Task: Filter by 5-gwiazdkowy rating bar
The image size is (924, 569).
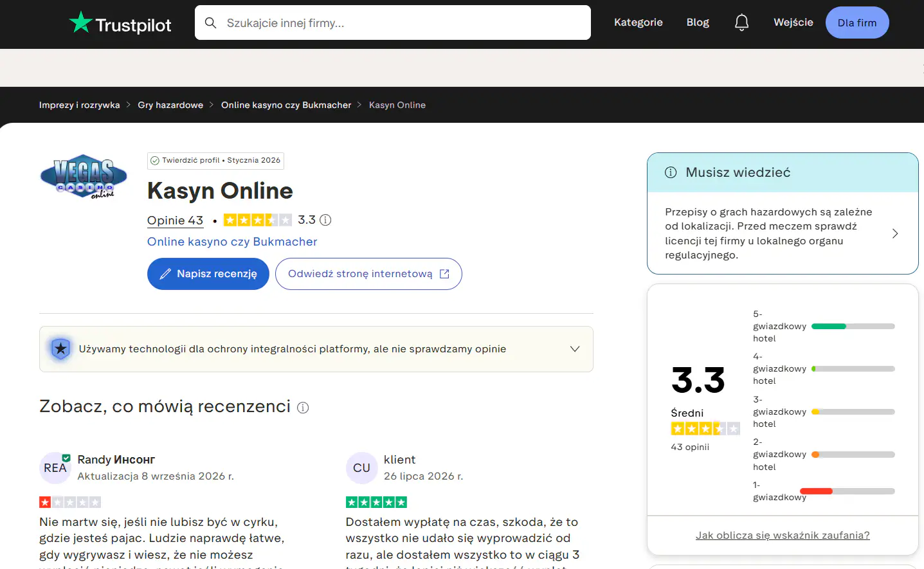Action: click(853, 327)
